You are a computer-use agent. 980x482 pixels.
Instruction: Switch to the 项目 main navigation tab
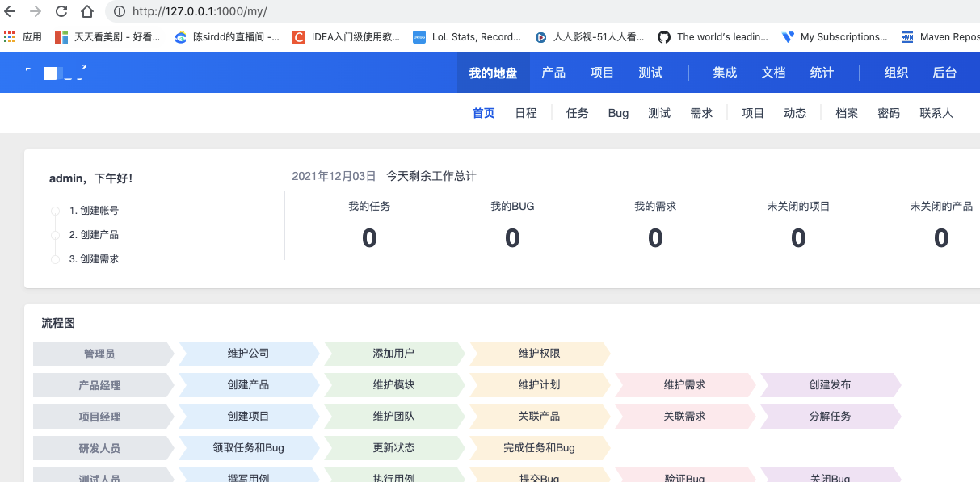point(602,73)
